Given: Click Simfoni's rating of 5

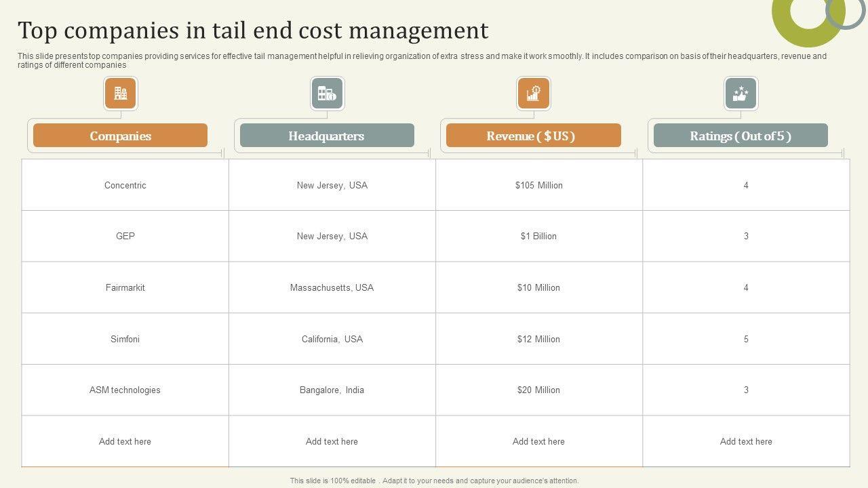Looking at the screenshot, I should click(x=746, y=339).
